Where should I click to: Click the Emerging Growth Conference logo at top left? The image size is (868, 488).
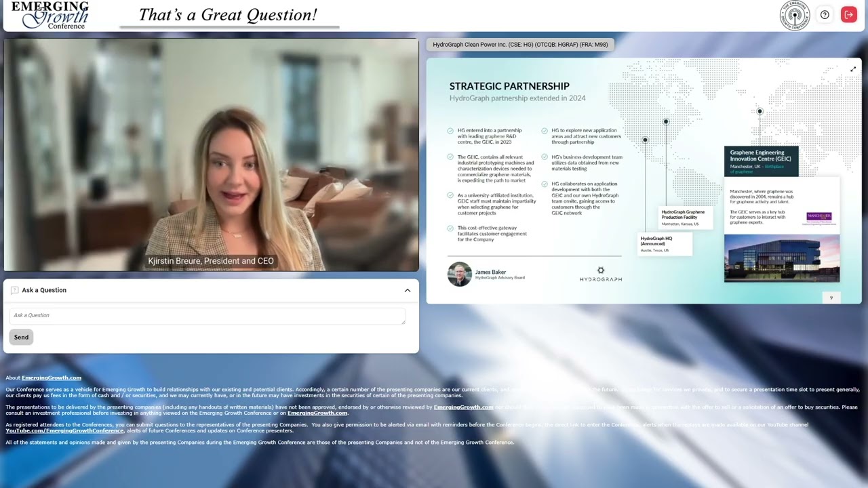[50, 15]
